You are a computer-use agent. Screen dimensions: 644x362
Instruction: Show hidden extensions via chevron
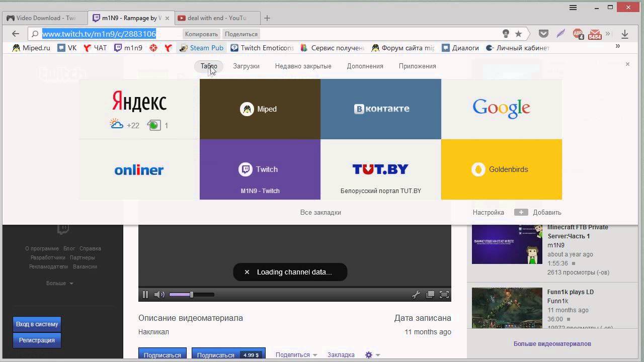(x=608, y=34)
